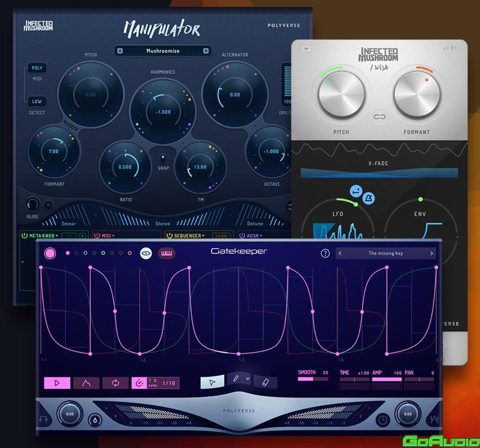Toggle the LOW detect button
The width and height of the screenshot is (480, 448).
(37, 101)
